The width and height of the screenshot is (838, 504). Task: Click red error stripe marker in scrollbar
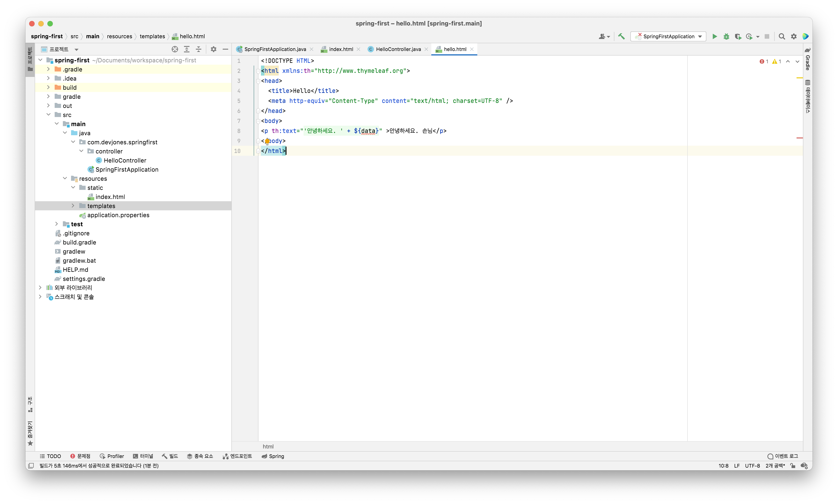point(799,138)
